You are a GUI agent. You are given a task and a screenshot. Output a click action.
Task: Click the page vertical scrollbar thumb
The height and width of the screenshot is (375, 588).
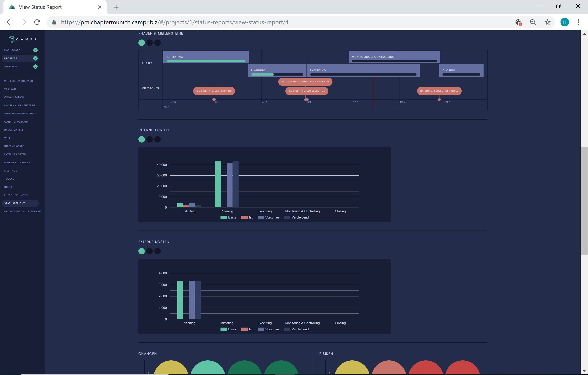coord(584,201)
